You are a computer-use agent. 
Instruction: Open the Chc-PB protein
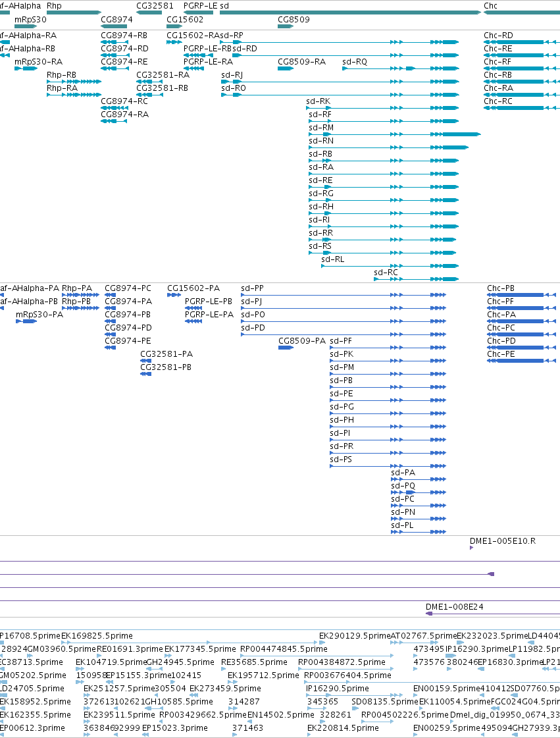[501, 288]
